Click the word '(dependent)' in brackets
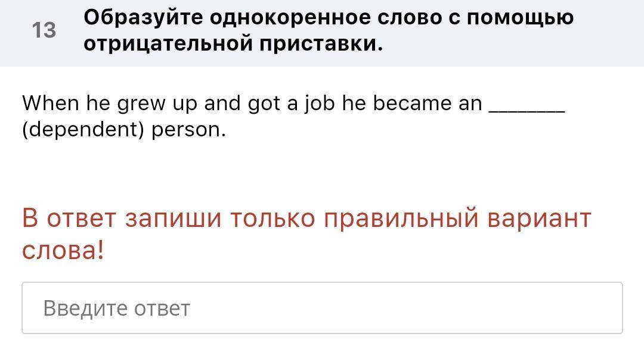This screenshot has width=644, height=346. [83, 130]
